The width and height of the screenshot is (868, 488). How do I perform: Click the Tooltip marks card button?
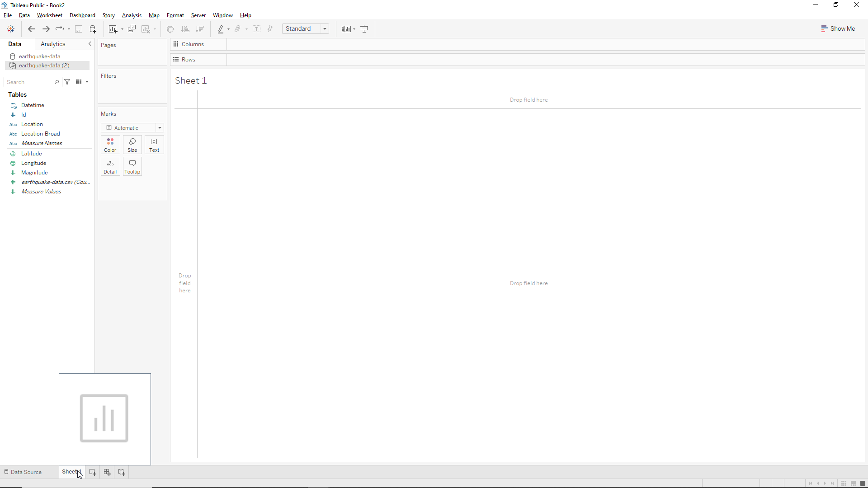pyautogui.click(x=132, y=167)
